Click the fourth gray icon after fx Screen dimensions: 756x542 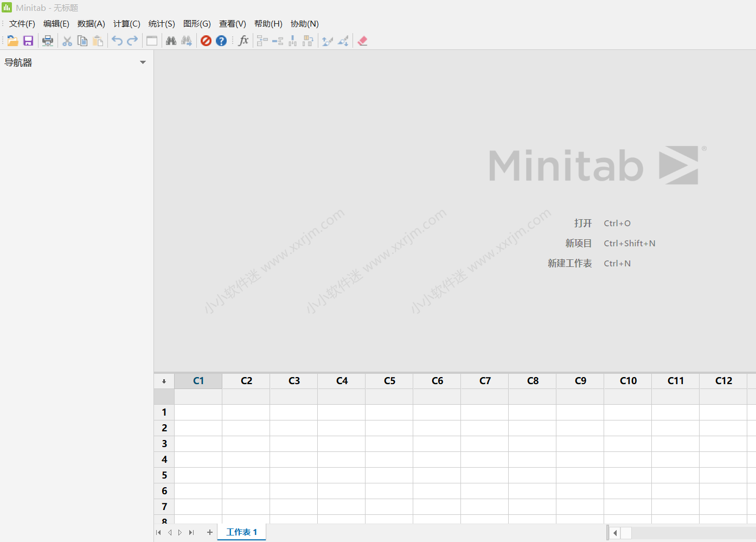[x=308, y=41]
